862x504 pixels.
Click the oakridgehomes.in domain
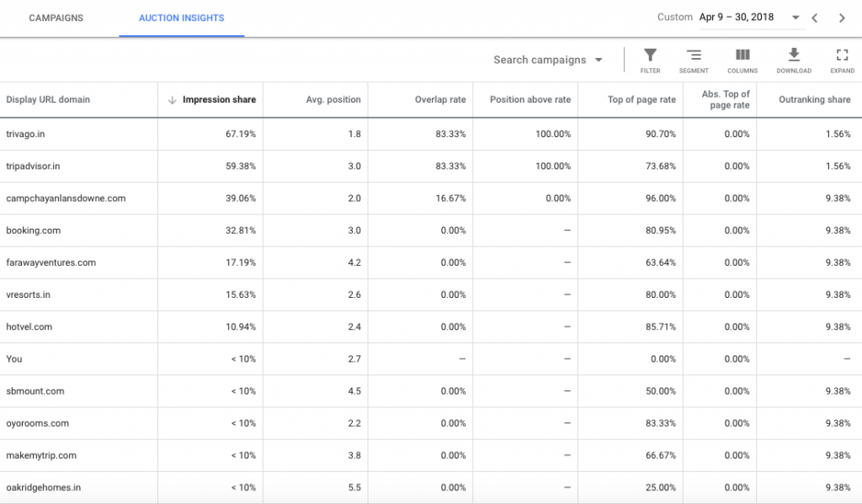pos(44,487)
